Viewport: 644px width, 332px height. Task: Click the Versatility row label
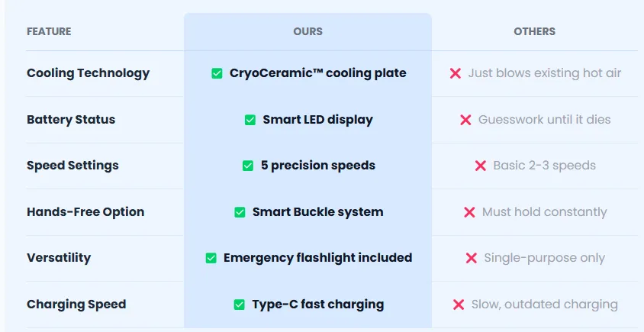pyautogui.click(x=59, y=258)
